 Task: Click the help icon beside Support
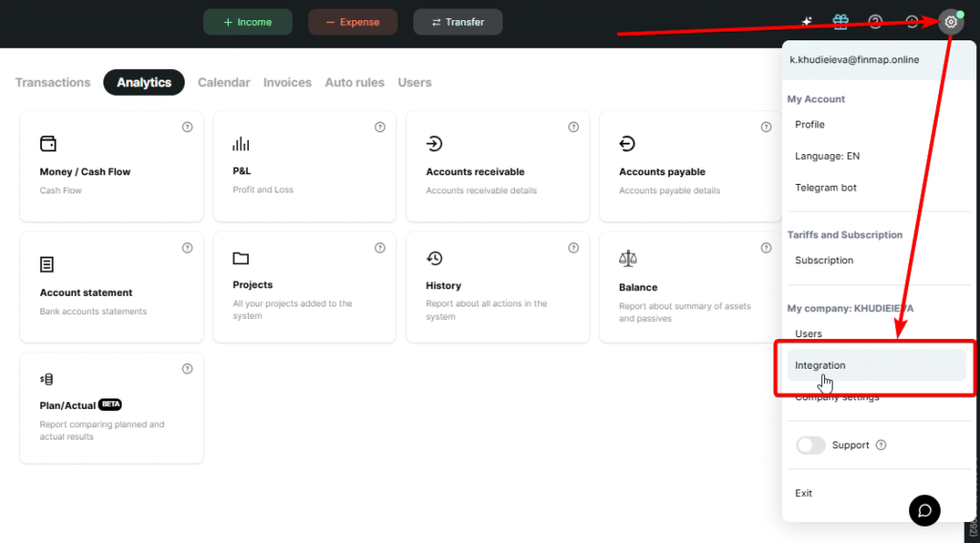(881, 445)
